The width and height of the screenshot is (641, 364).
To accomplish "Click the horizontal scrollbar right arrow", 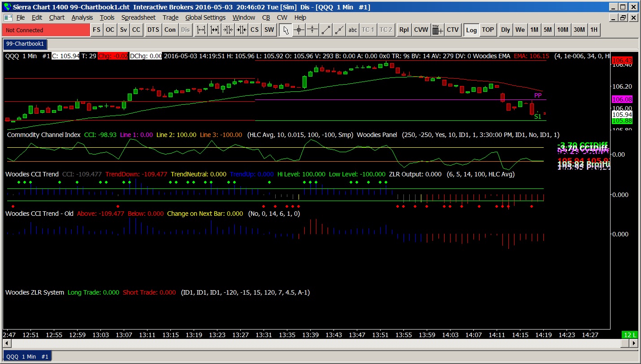I will coord(634,343).
